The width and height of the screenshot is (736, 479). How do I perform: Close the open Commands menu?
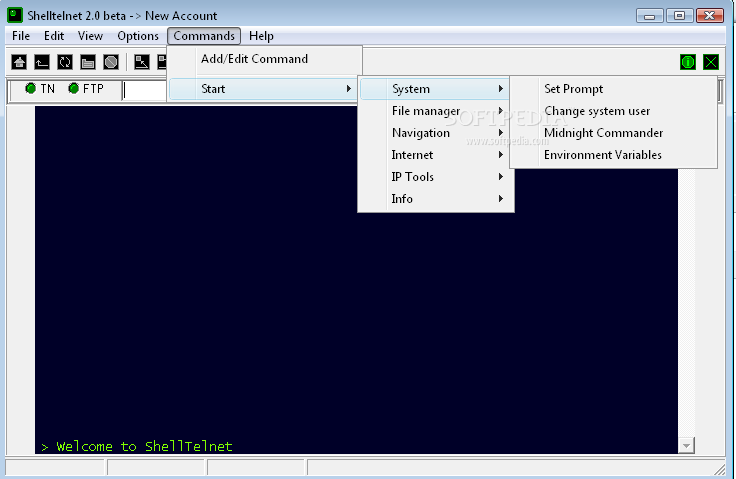coord(204,36)
